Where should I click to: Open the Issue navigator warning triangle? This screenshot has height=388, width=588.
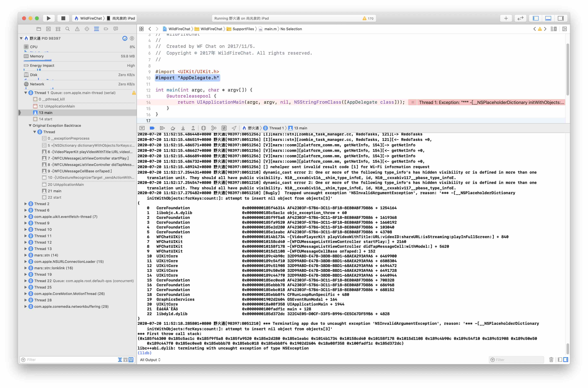coord(77,29)
